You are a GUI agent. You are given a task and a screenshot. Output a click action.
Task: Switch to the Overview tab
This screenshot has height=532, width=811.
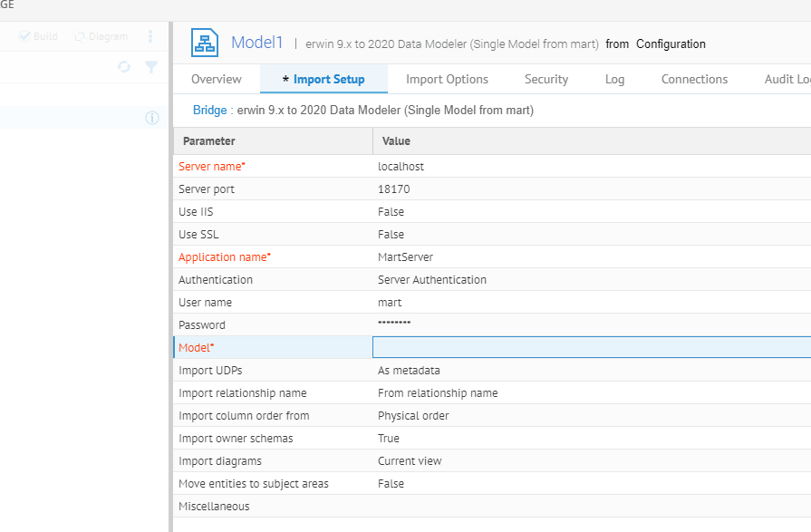click(x=217, y=79)
